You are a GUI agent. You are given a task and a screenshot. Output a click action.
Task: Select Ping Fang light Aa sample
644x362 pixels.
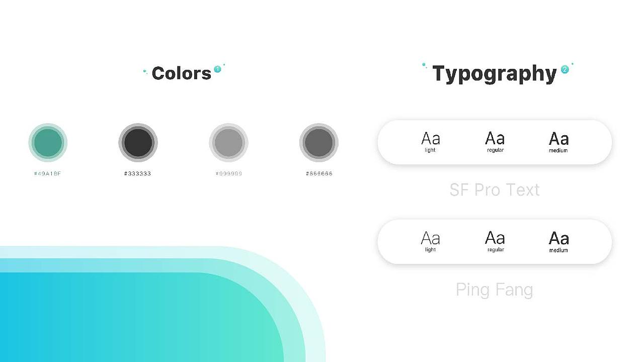(x=430, y=241)
